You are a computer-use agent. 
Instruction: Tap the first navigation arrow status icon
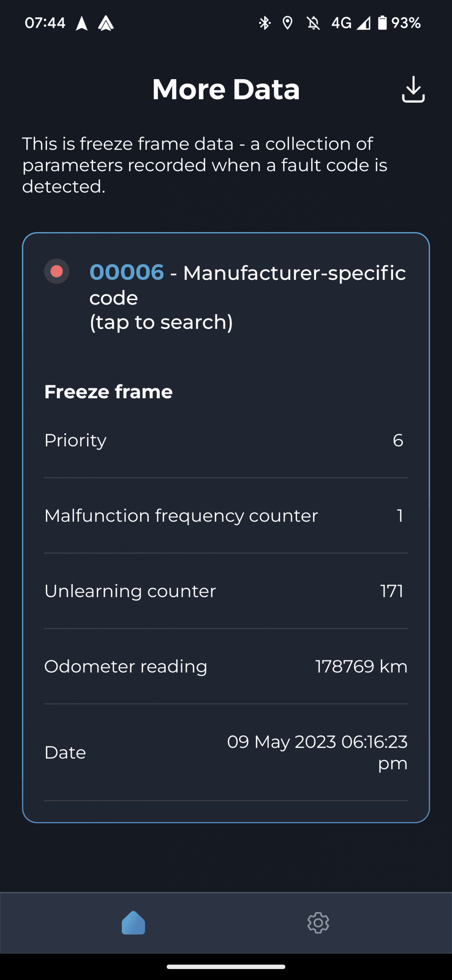[x=82, y=23]
